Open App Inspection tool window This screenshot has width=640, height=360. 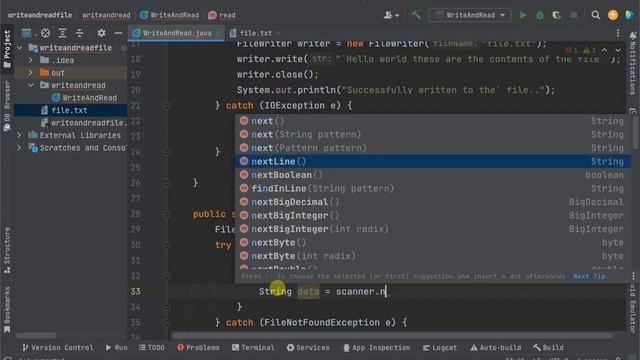click(376, 348)
